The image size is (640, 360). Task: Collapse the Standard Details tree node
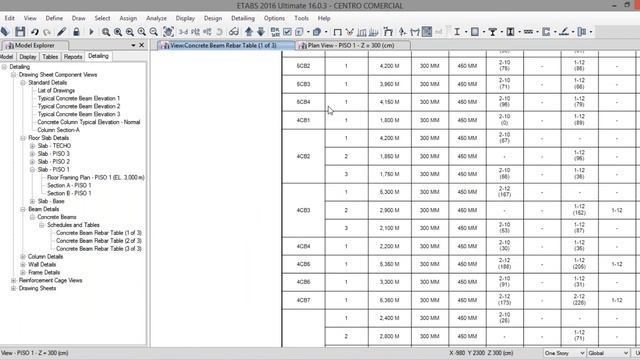click(x=23, y=83)
